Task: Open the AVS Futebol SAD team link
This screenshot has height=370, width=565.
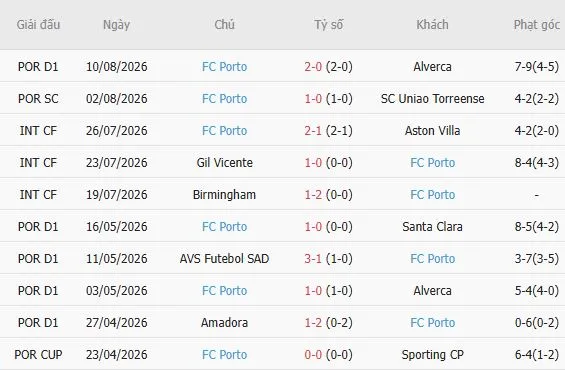Action: click(x=224, y=259)
